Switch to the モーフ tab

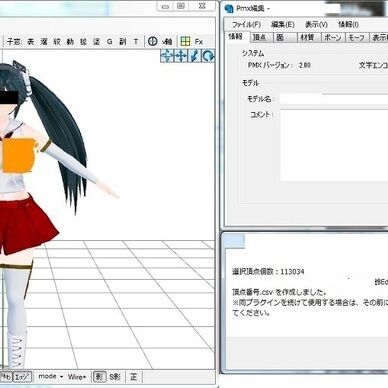(357, 38)
